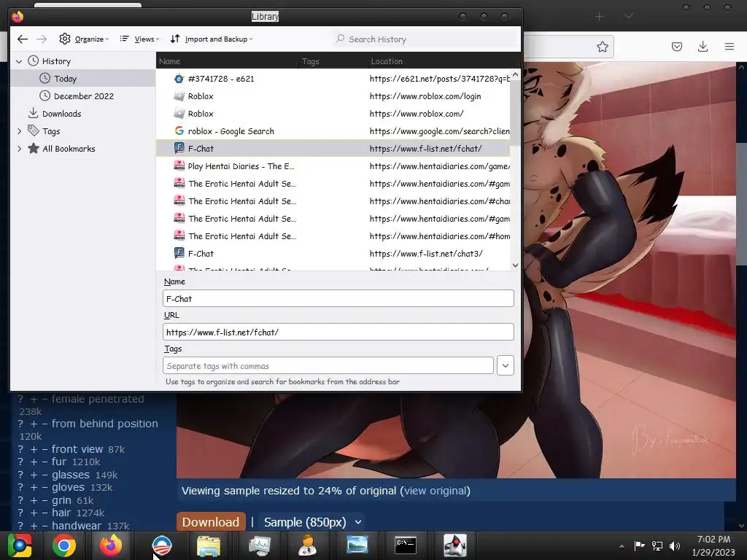747x560 pixels.
Task: Expand All Bookmarks tree node
Action: (x=19, y=149)
